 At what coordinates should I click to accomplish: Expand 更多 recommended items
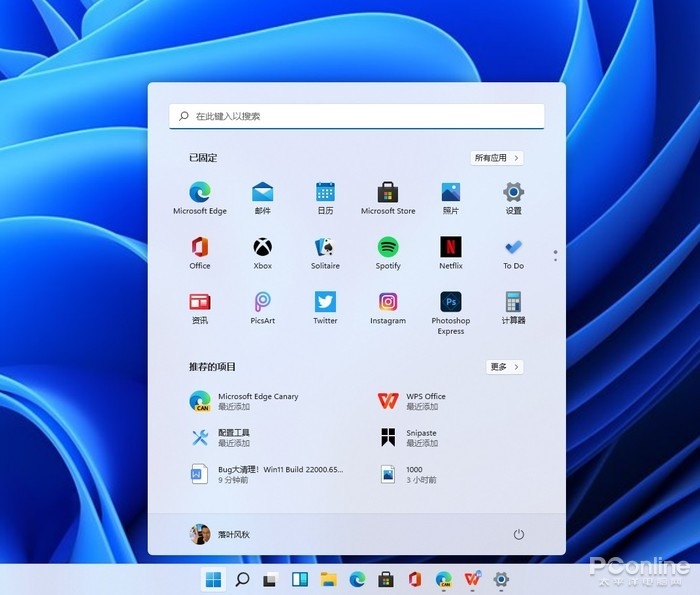pos(504,367)
